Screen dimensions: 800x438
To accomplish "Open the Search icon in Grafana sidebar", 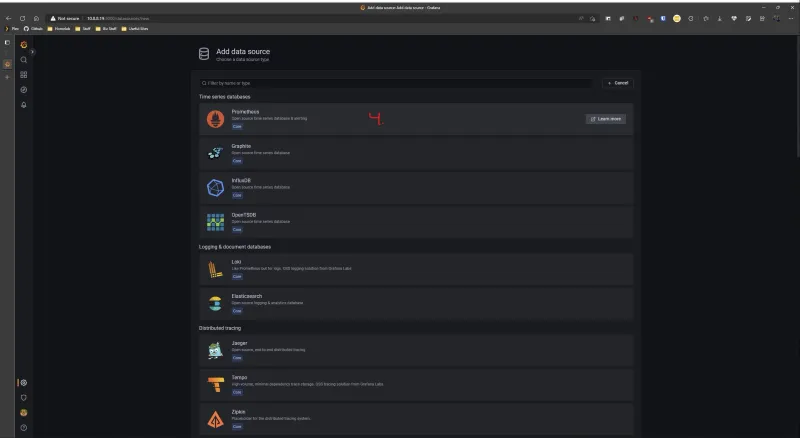I will tap(24, 60).
